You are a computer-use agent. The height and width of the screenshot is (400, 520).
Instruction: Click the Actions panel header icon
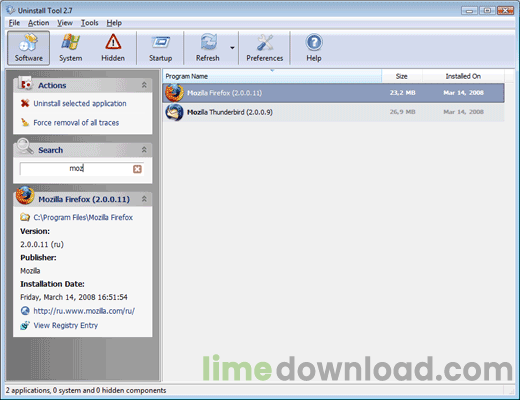click(25, 83)
